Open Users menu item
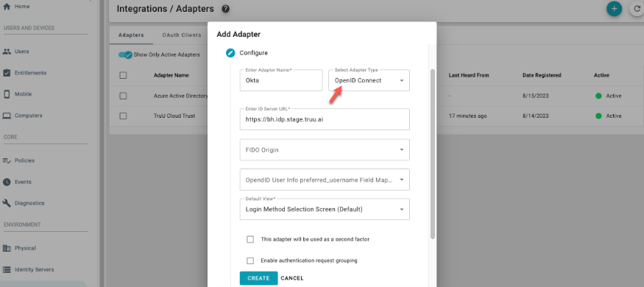 click(x=22, y=52)
